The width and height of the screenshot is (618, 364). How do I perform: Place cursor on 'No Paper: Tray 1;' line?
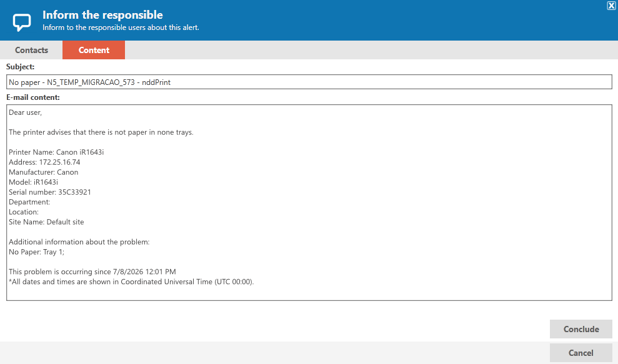(36, 252)
